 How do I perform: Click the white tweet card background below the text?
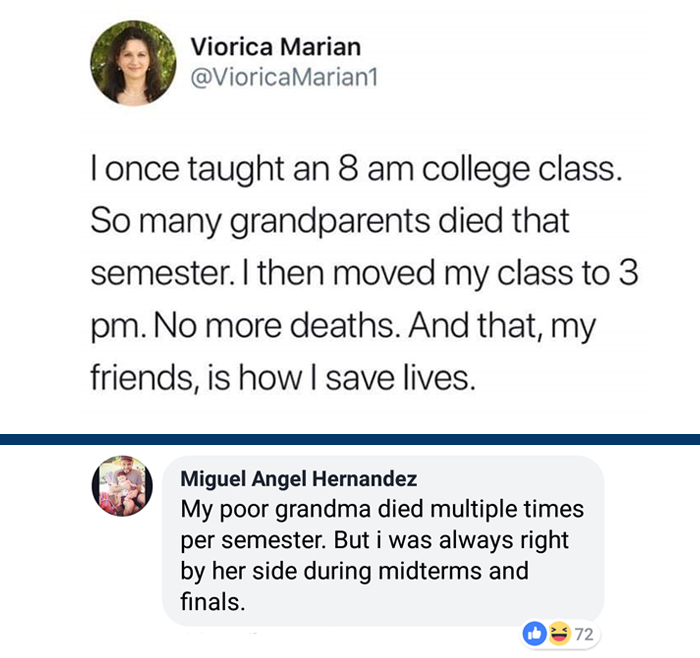pos(350,415)
